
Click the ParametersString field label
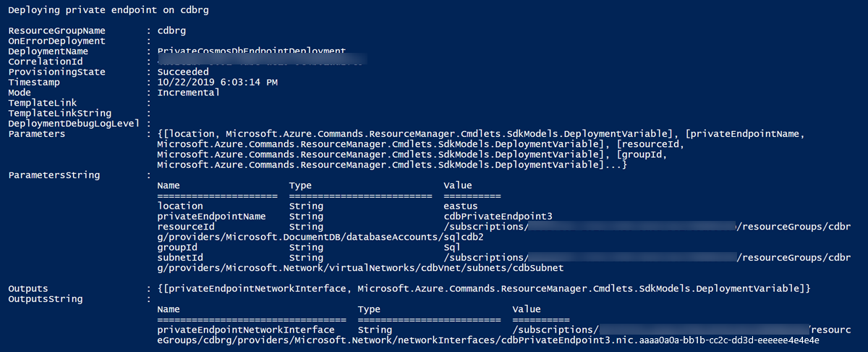click(x=54, y=175)
